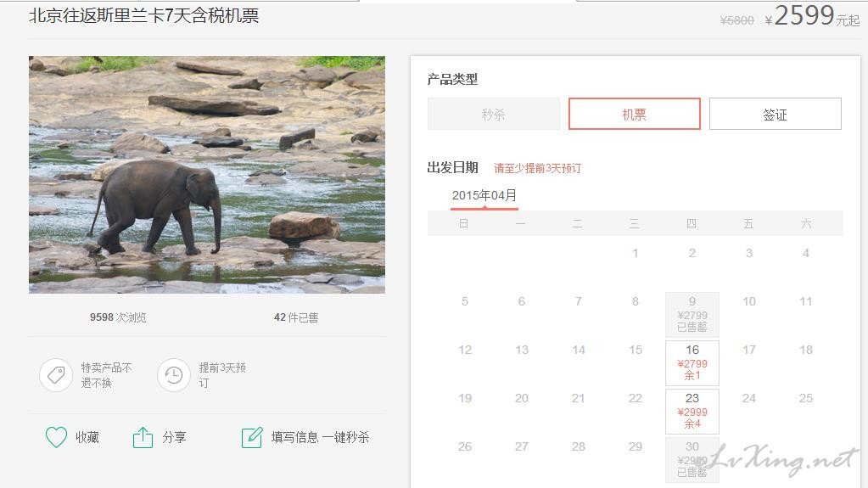Screen dimensions: 868x488
Task: Click the heart favorite icon
Action: tap(56, 437)
